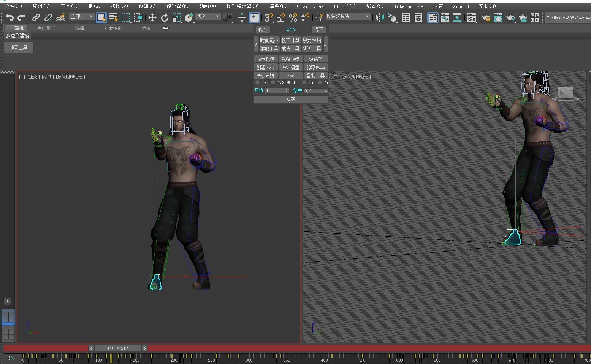Screen dimensions: 591x364
Task: Click the time slider showing 116 / 912
Action: 118,348
